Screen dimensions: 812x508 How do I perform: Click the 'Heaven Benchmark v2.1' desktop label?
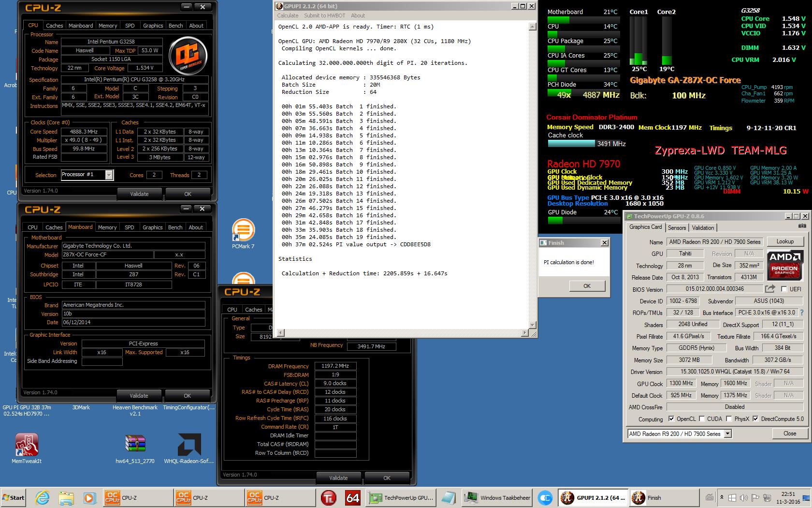coord(135,410)
